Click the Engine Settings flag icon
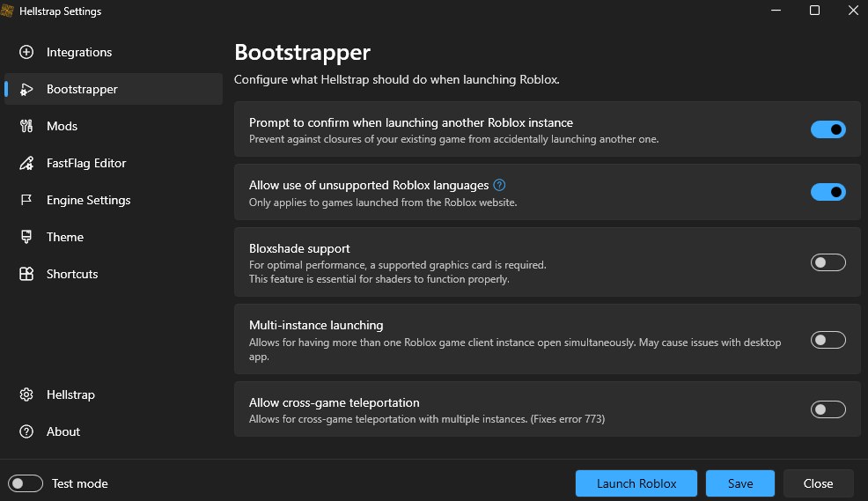868x501 pixels. coord(26,200)
